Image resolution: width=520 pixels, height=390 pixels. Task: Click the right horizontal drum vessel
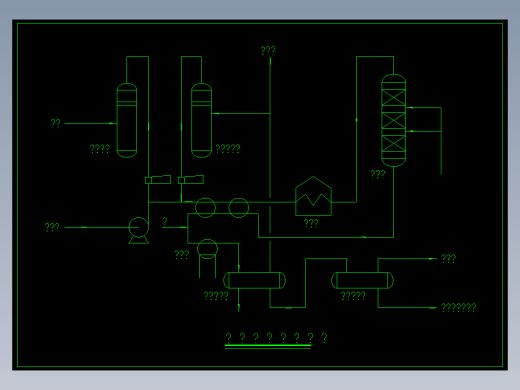pos(362,280)
